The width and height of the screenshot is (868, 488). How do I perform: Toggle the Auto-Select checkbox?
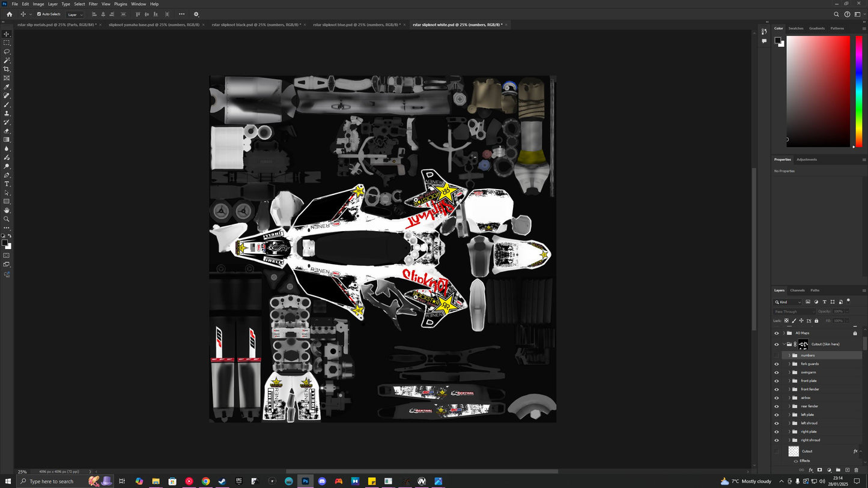[39, 14]
